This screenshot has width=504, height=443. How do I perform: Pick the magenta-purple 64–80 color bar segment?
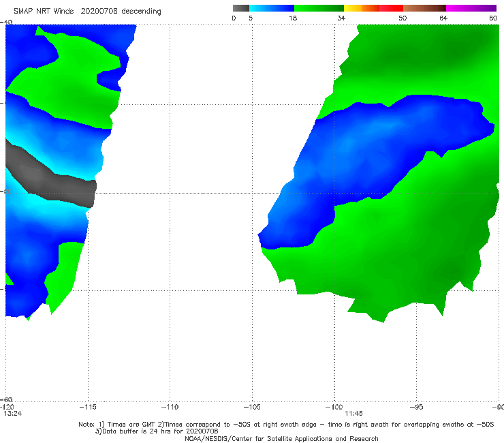coord(471,8)
